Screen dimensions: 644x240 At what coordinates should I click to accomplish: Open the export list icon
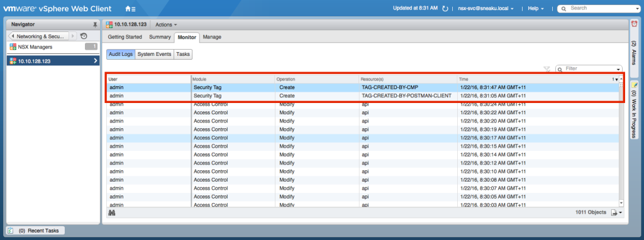tap(614, 212)
